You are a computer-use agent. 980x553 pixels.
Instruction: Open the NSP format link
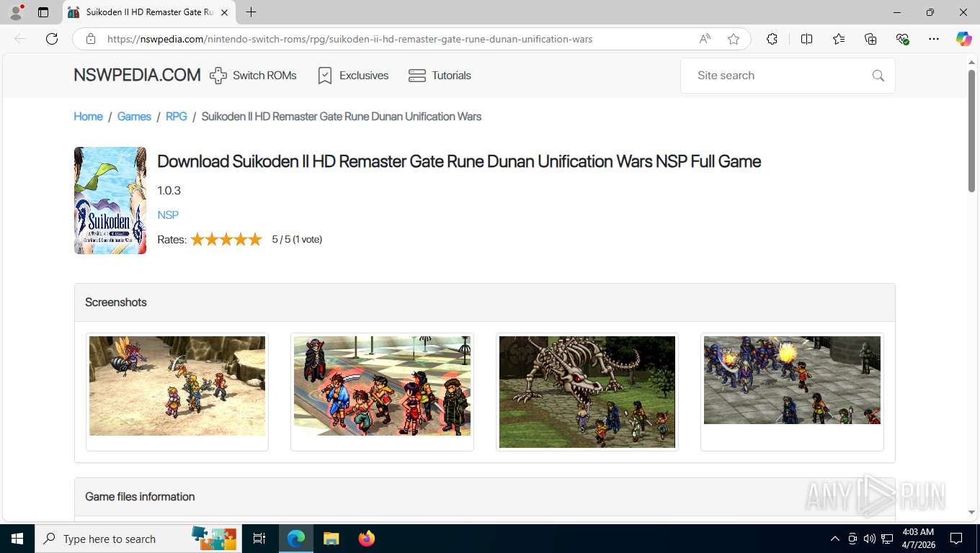168,215
